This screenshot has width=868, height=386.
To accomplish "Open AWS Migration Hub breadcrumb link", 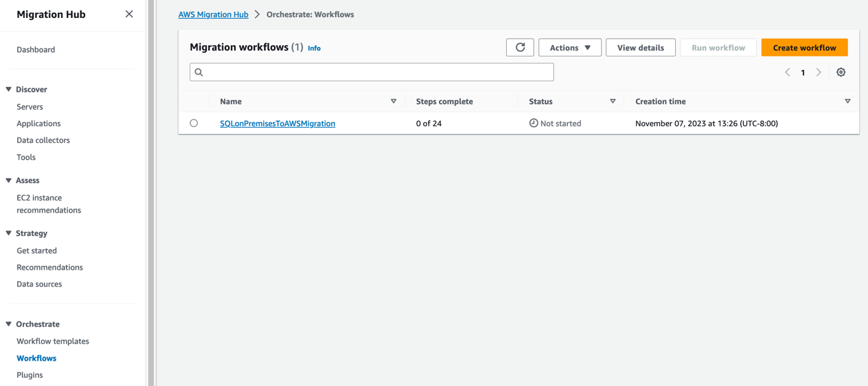I will click(x=214, y=14).
